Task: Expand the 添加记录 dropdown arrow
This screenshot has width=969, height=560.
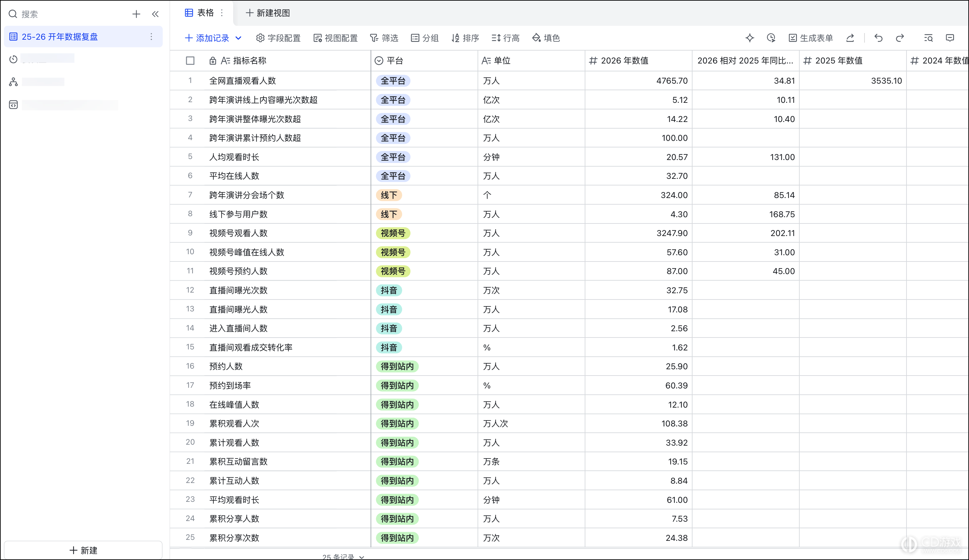Action: pos(238,38)
